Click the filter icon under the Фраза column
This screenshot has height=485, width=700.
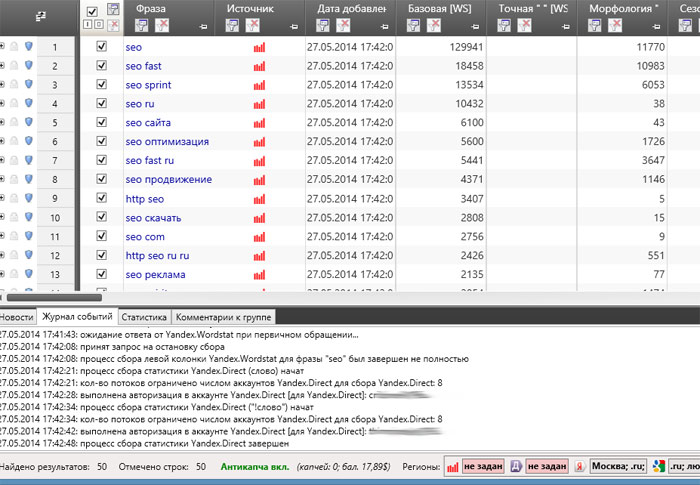pos(134,25)
